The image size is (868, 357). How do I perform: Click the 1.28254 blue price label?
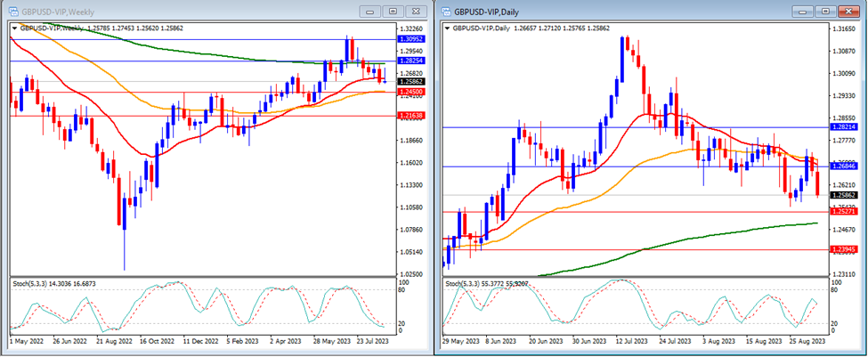coord(410,61)
